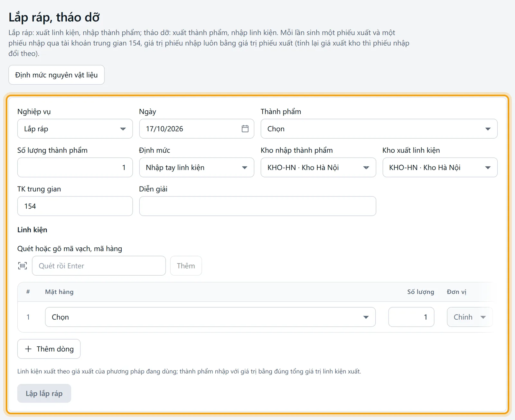515x420 pixels.
Task: Click the Định mức nguyên vật liệu button
Action: point(56,75)
